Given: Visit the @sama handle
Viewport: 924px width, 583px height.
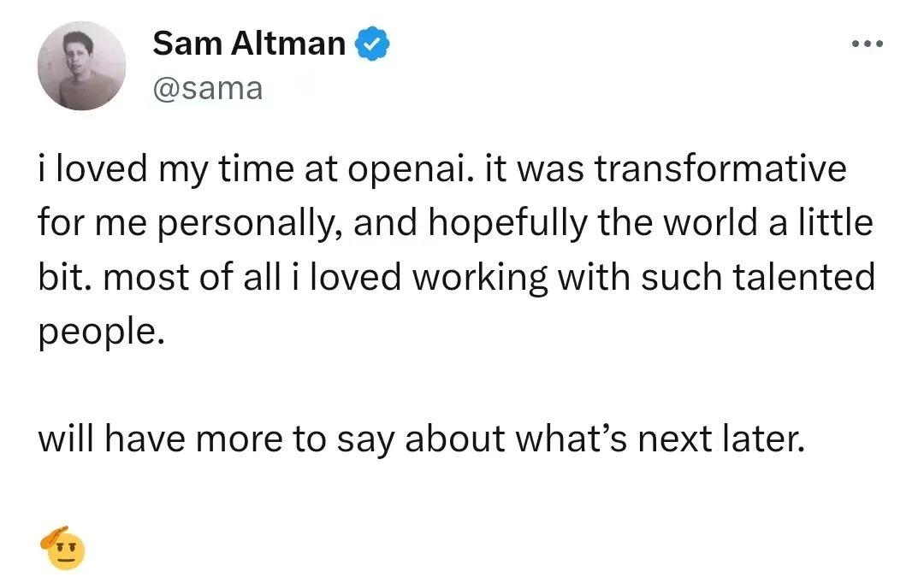Looking at the screenshot, I should point(207,90).
